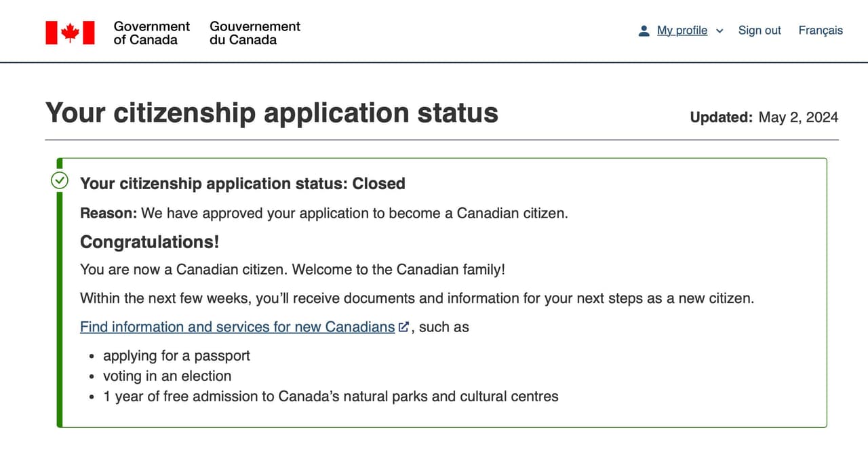Click the Updated May 2, 2024 date
This screenshot has width=868, height=463.
tap(764, 117)
